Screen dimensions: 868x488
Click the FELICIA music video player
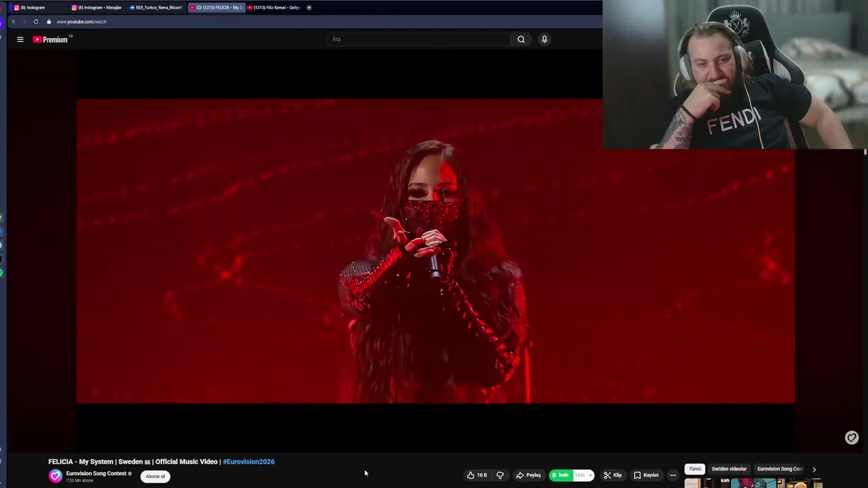click(x=435, y=251)
